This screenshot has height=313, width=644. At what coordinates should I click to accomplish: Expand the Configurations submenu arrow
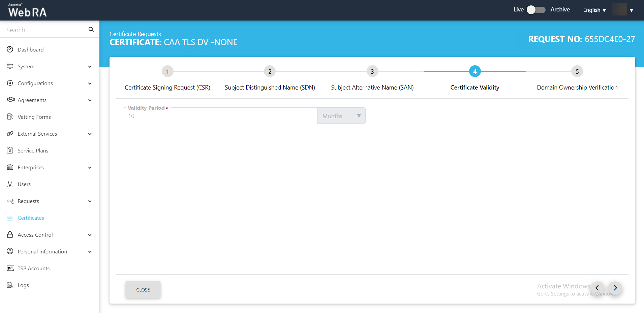point(90,83)
